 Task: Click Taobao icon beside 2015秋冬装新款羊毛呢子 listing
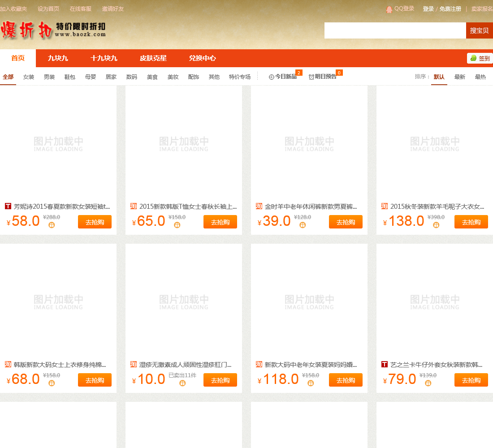(x=384, y=206)
